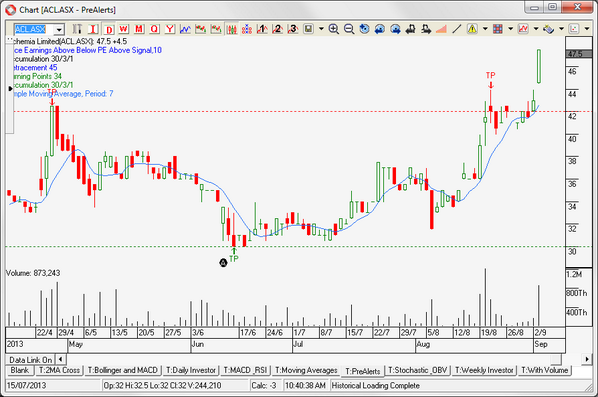Switch to the T:Moving Averages tab
598x397 pixels.
point(306,370)
